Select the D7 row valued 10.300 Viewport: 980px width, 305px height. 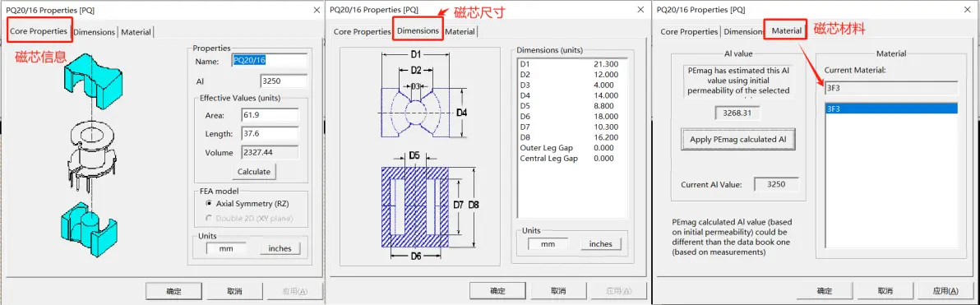click(569, 127)
